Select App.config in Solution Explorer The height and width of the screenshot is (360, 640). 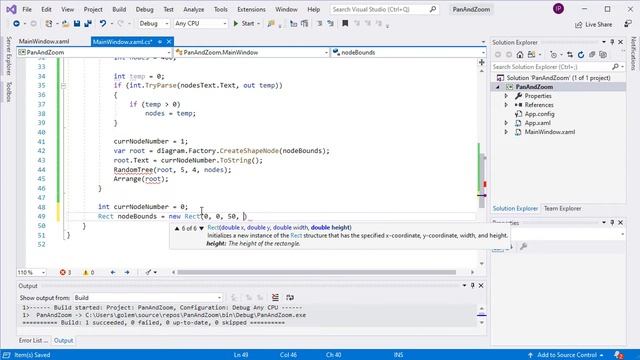539,114
